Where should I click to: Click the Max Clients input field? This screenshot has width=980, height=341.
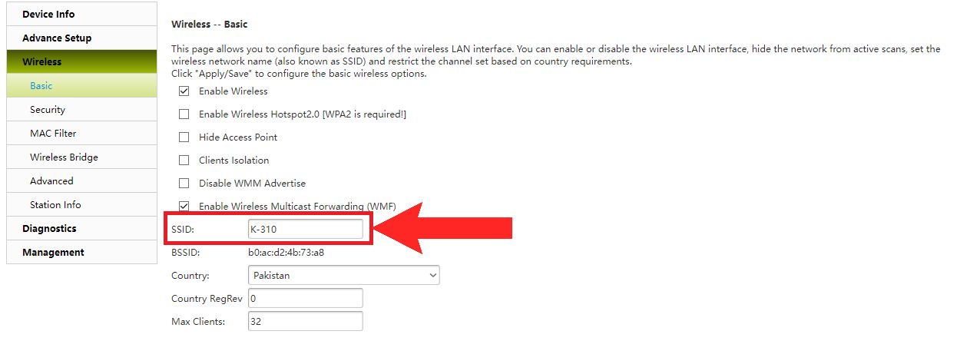click(305, 322)
